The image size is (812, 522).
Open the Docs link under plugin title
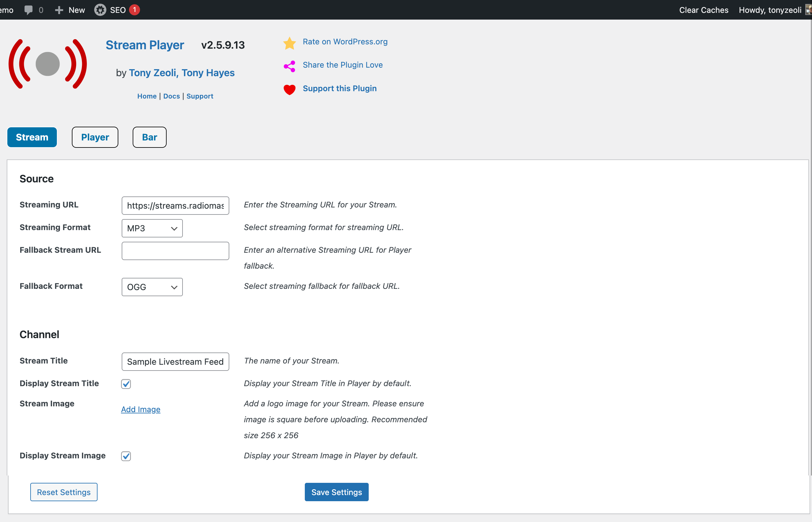pyautogui.click(x=172, y=96)
